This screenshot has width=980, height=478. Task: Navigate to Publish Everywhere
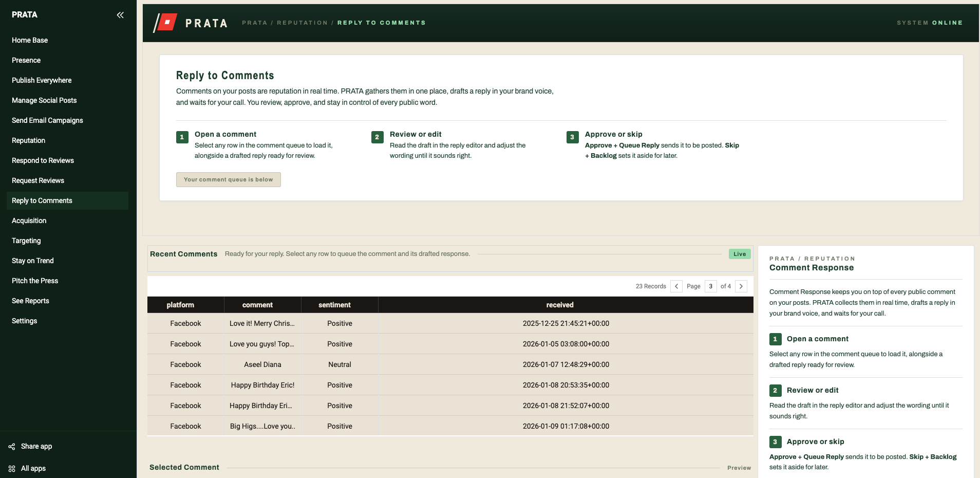tap(67, 80)
